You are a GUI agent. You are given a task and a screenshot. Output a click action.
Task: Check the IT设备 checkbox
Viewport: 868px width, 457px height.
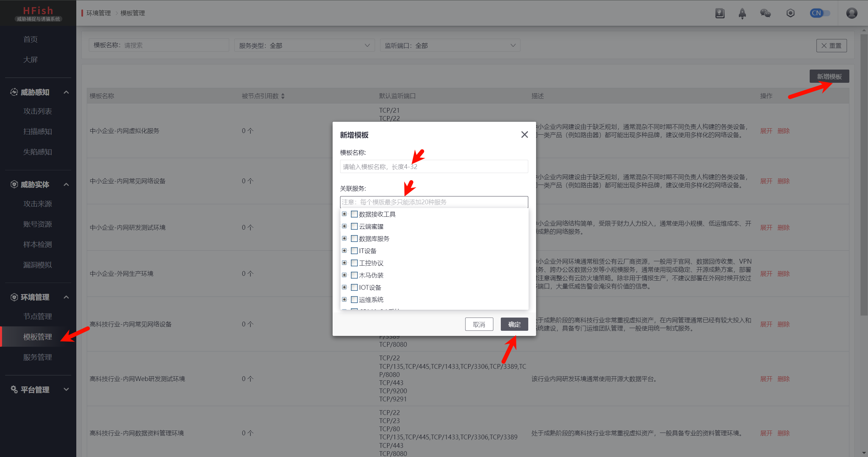click(354, 251)
